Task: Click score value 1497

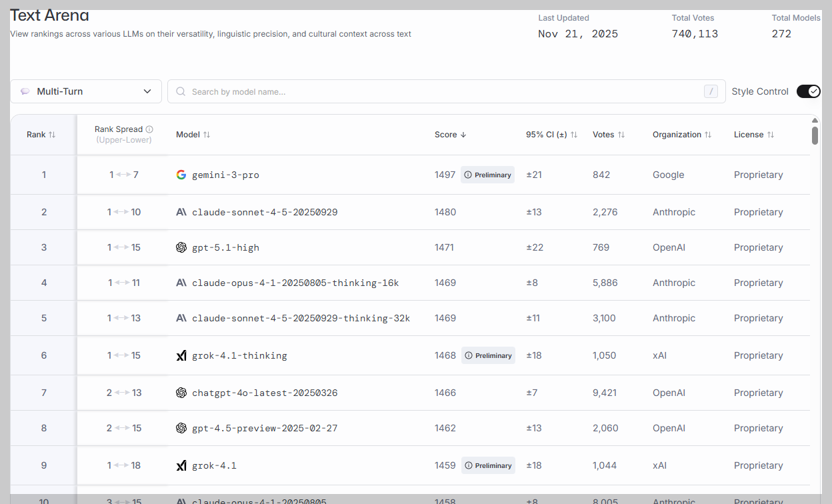Action: click(445, 175)
